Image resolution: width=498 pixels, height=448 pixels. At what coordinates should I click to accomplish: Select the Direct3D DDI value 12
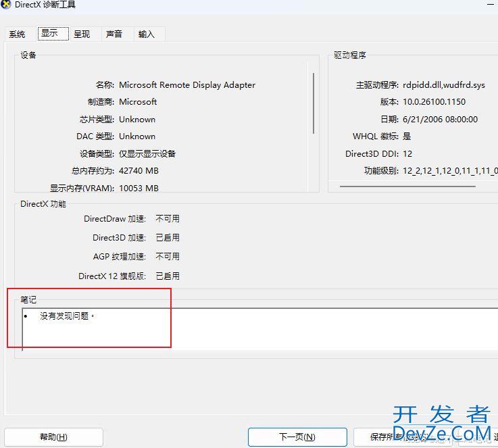(x=407, y=153)
